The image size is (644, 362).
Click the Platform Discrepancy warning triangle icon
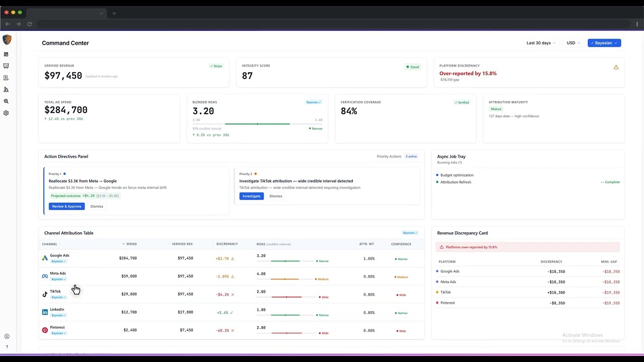click(x=616, y=67)
